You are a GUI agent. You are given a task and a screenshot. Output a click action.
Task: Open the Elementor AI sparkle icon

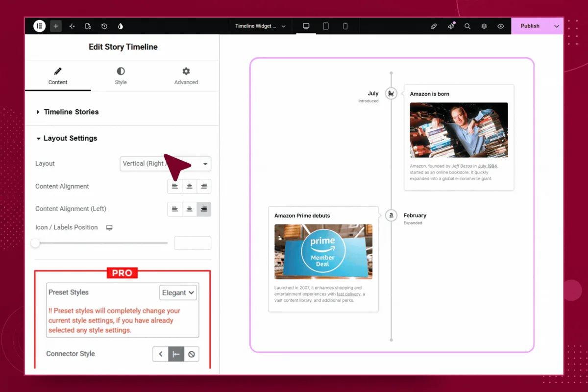click(72, 26)
